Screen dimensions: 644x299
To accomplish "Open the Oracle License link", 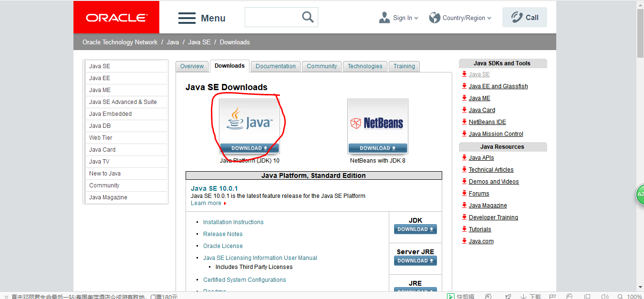I will [x=223, y=246].
